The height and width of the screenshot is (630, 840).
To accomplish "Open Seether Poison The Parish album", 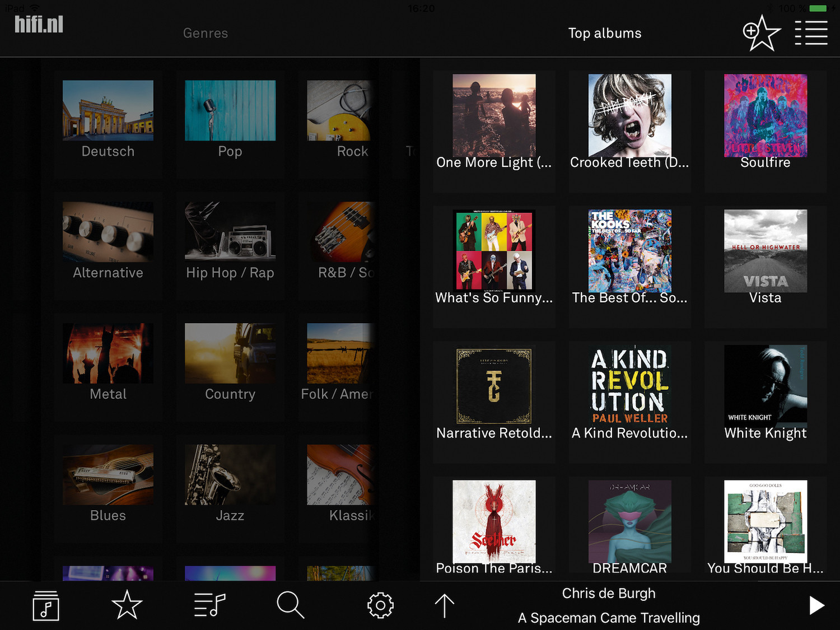I will click(x=494, y=528).
